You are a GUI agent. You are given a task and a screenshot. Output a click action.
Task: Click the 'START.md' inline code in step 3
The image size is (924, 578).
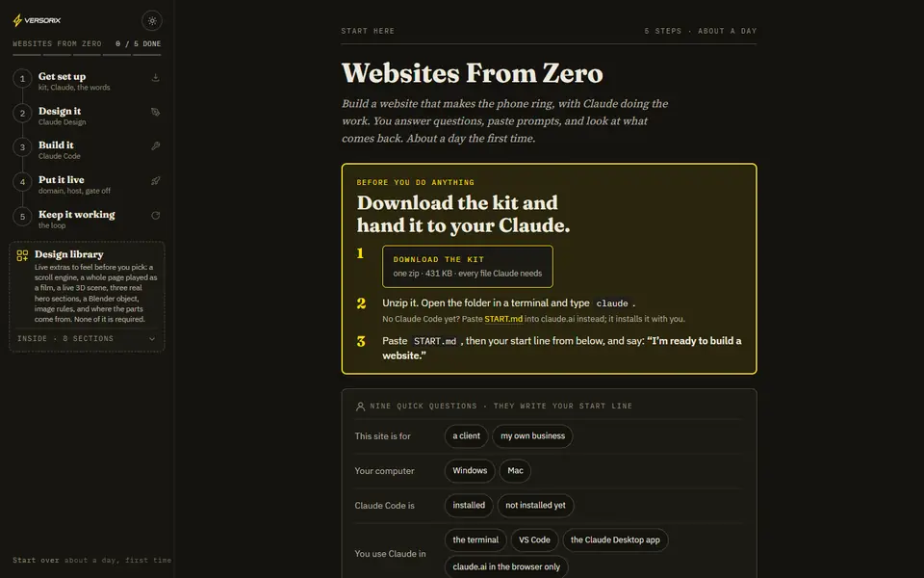pyautogui.click(x=435, y=341)
